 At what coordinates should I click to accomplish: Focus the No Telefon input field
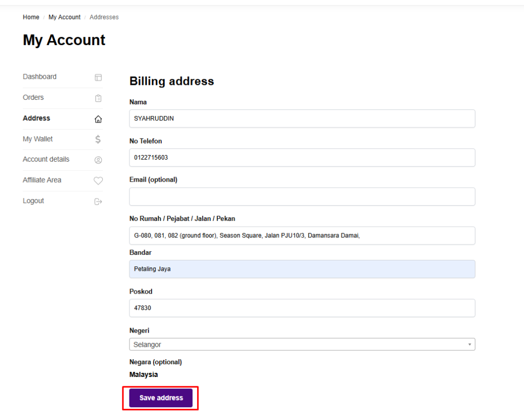302,158
